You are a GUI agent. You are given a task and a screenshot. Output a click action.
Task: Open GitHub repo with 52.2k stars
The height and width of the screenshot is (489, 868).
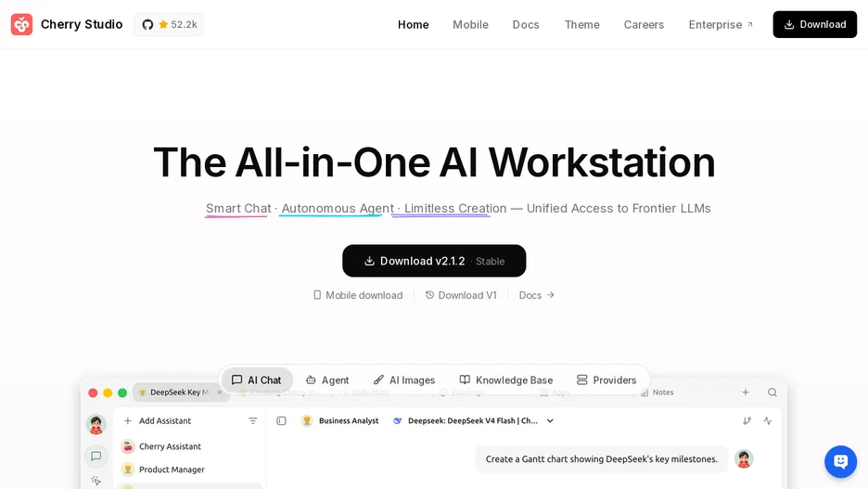168,24
